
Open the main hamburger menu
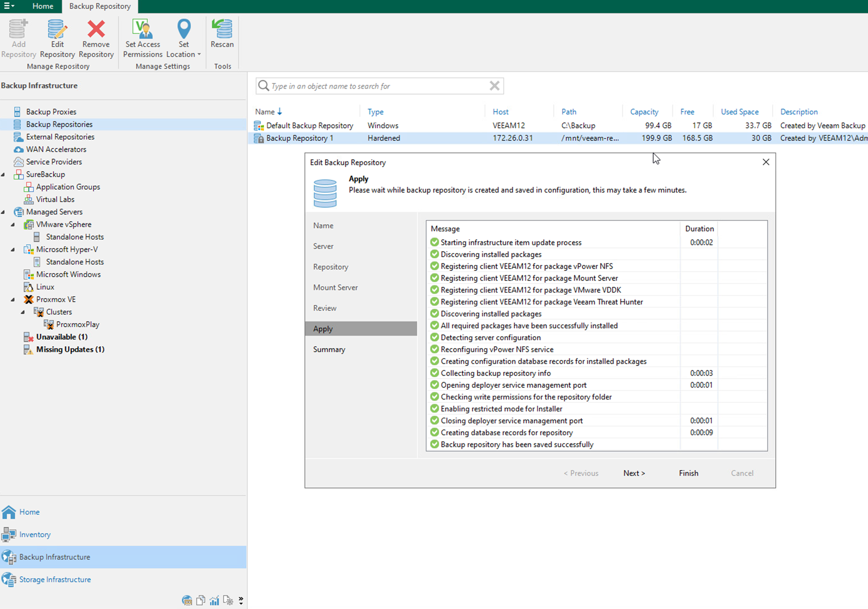(9, 6)
